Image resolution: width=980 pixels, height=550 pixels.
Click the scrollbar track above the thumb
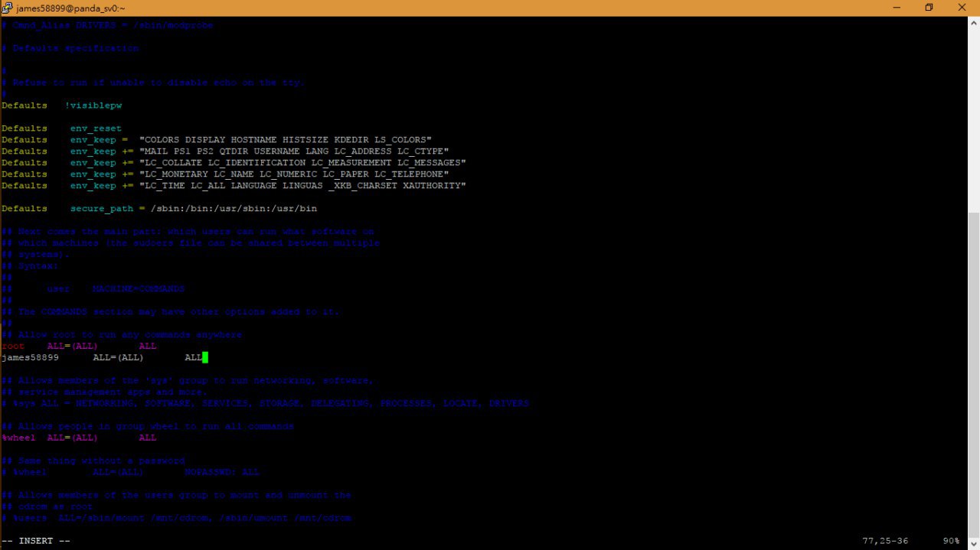(973, 121)
